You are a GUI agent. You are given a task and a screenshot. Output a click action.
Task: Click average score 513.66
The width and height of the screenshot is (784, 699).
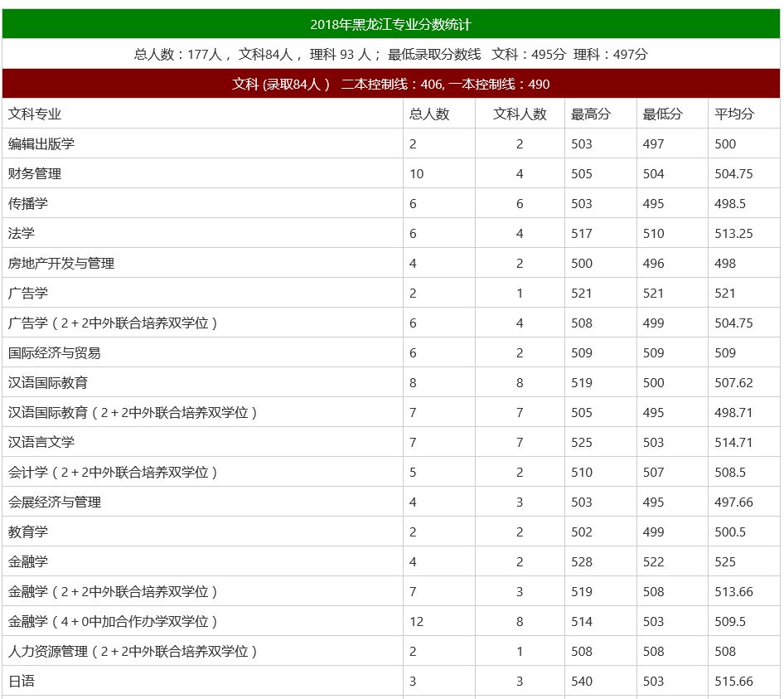(733, 592)
